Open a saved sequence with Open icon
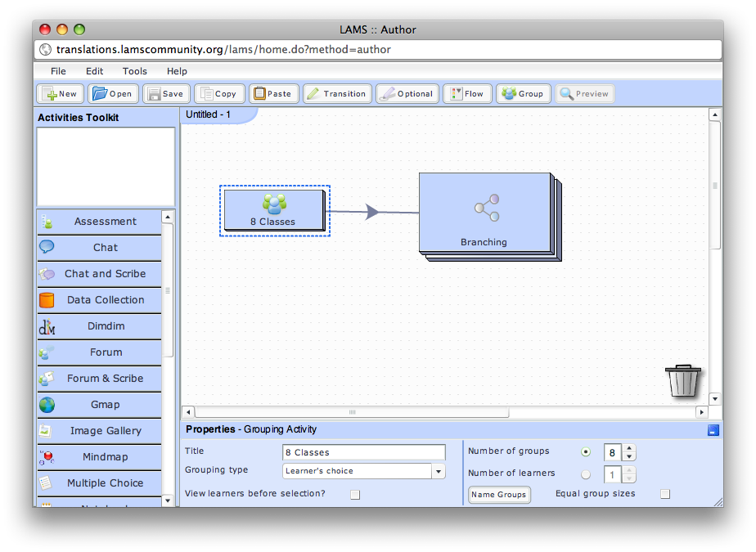This screenshot has width=756, height=552. pyautogui.click(x=112, y=94)
